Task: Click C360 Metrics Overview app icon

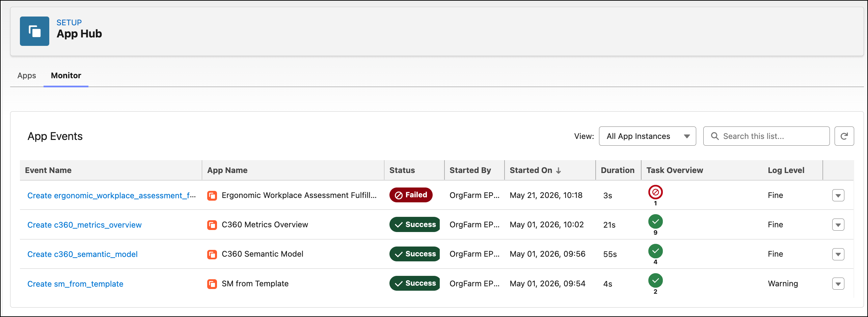Action: click(212, 225)
